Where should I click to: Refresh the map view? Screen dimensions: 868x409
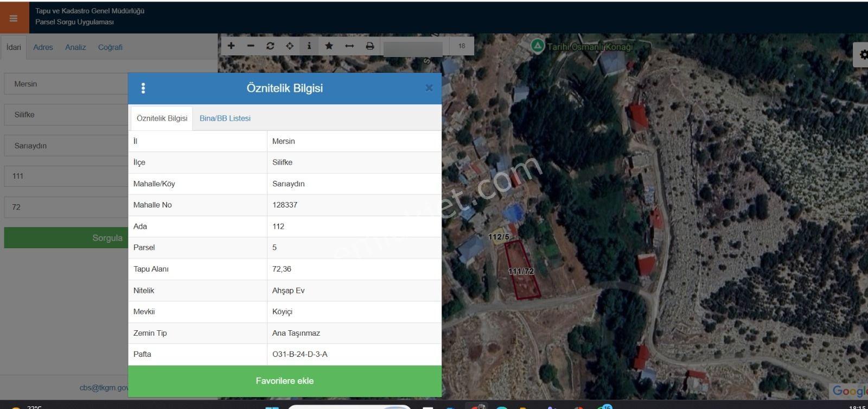tap(270, 46)
